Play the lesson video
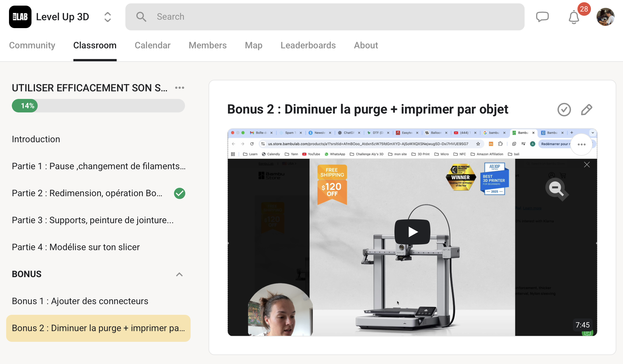 click(x=412, y=232)
